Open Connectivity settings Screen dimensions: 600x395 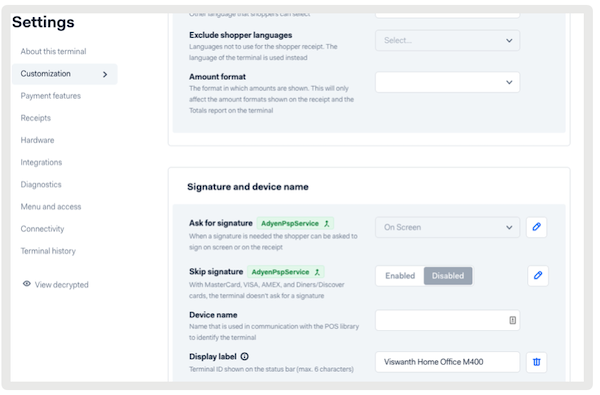(x=42, y=229)
